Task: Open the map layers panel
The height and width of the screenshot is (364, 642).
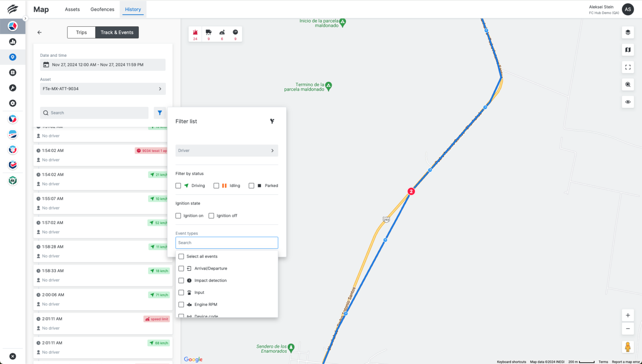Action: click(627, 32)
